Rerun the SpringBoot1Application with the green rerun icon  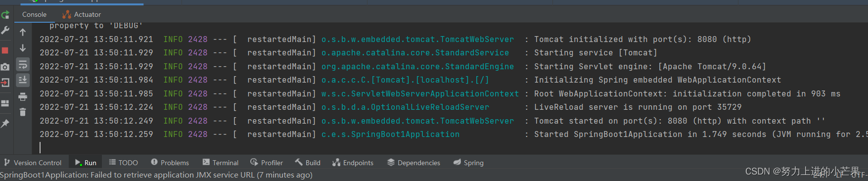5,15
